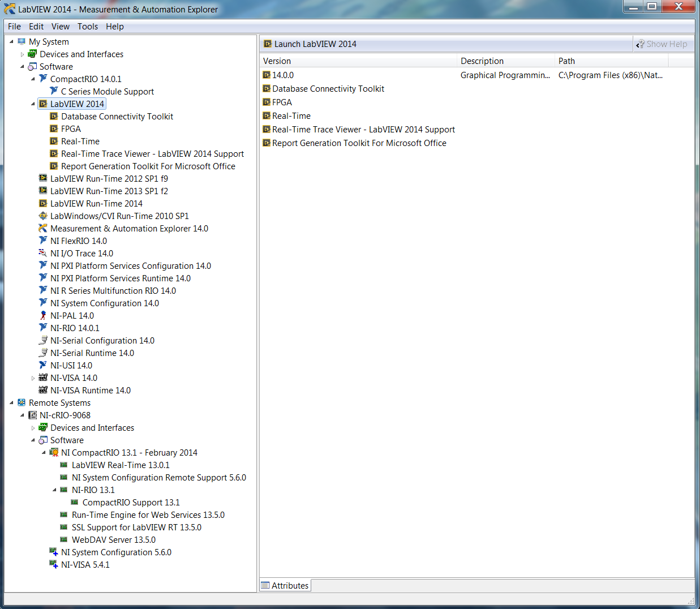Click the Real-Time icon in the right list
Image resolution: width=700 pixels, height=609 pixels.
[267, 115]
